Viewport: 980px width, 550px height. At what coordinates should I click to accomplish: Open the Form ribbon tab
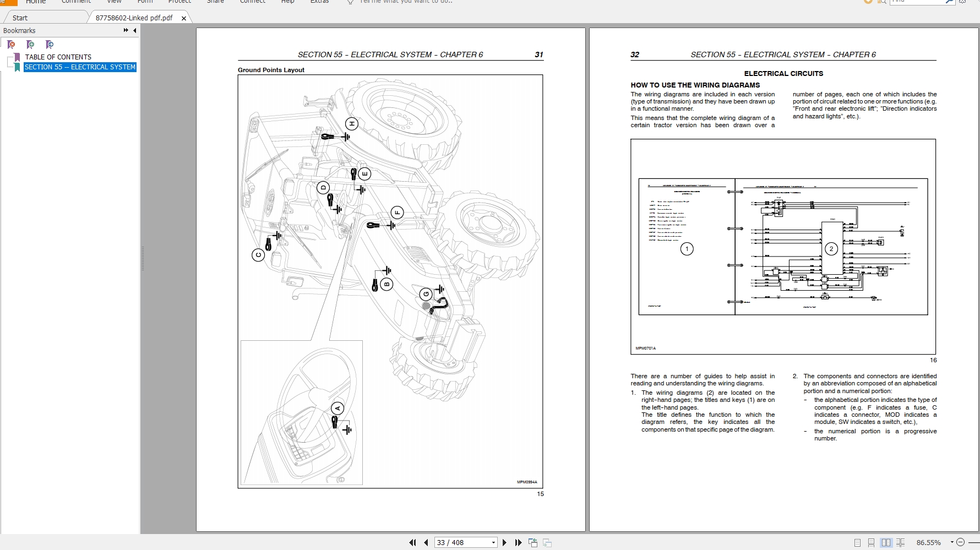[145, 2]
